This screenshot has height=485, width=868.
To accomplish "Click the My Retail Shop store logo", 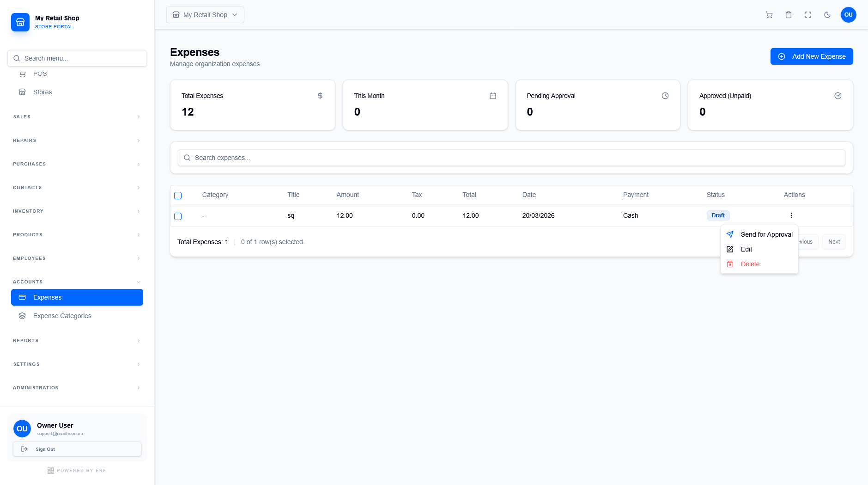I will tap(20, 22).
